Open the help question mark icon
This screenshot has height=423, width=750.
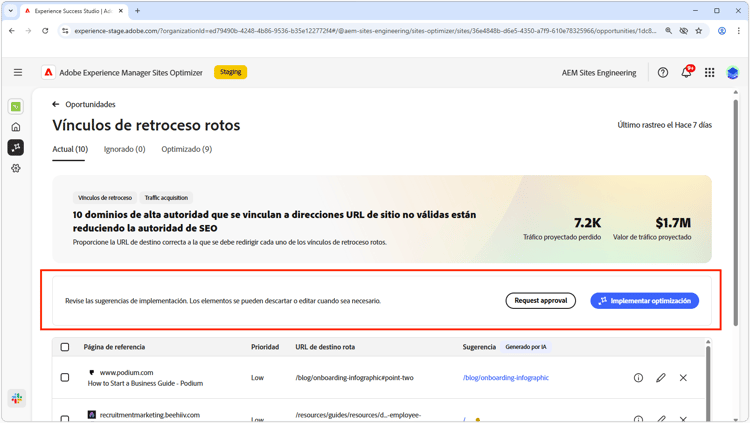(x=662, y=73)
